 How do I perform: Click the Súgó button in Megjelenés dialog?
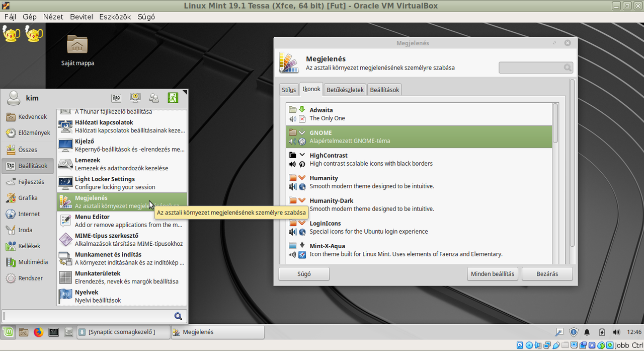point(304,274)
